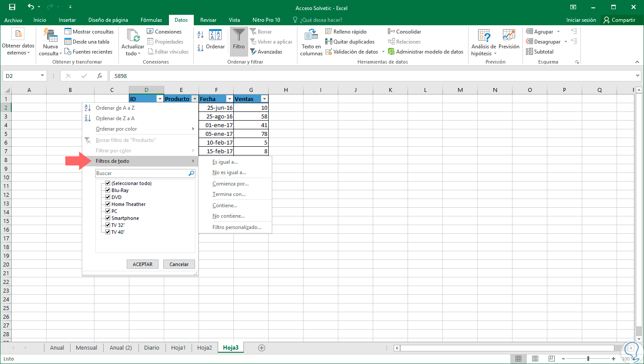Click sort A to Z ribbon icon
Viewport: 644px width, 364px height.
tap(200, 34)
